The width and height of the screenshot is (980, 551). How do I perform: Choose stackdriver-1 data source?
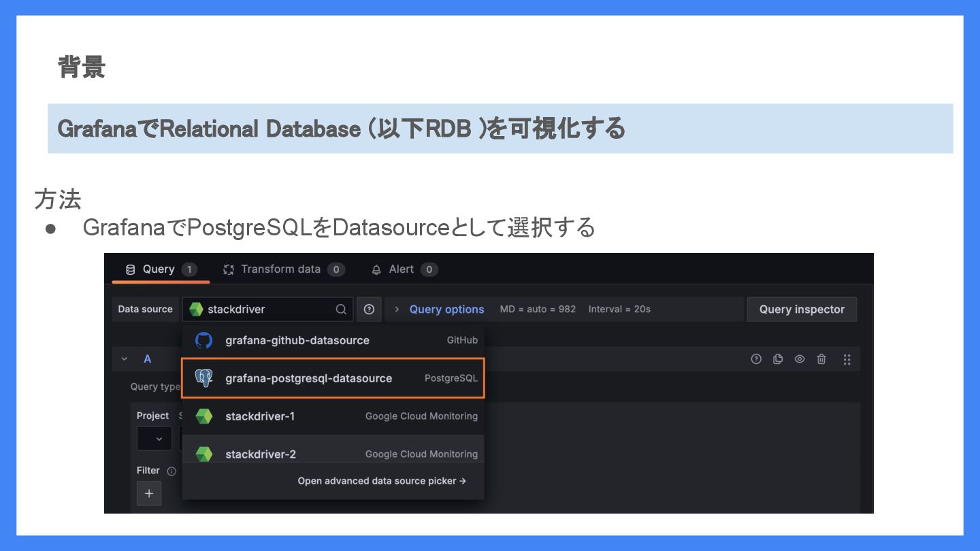tap(333, 416)
